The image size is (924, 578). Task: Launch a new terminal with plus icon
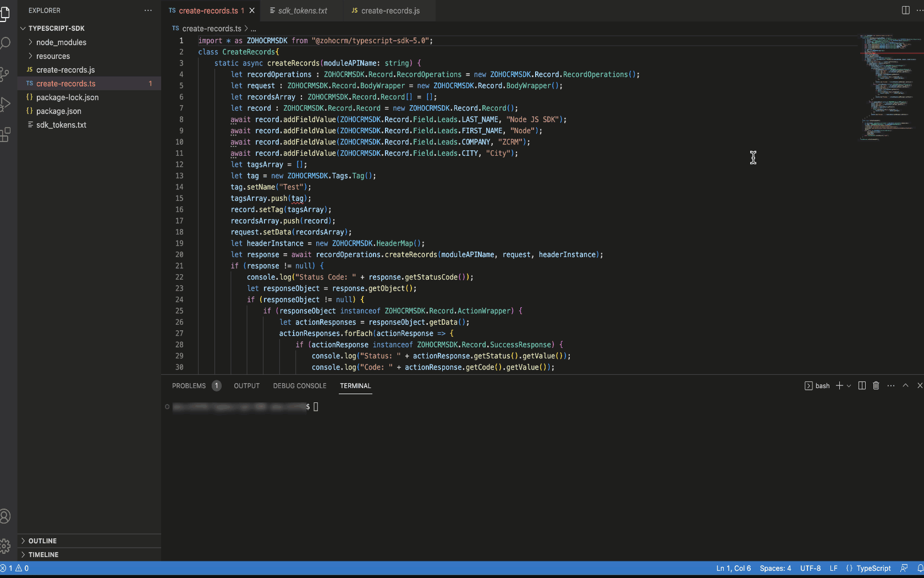(x=839, y=386)
